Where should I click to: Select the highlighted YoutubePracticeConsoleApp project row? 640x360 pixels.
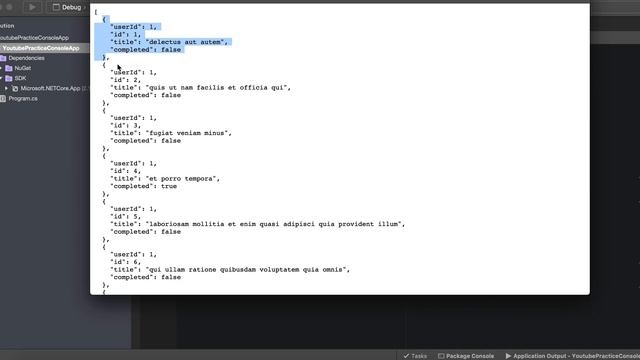pyautogui.click(x=44, y=48)
